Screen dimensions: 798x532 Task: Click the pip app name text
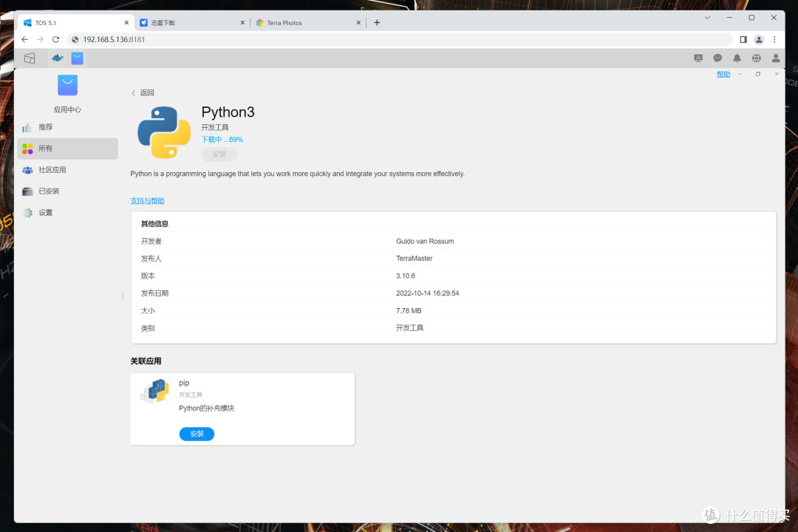pyautogui.click(x=184, y=382)
